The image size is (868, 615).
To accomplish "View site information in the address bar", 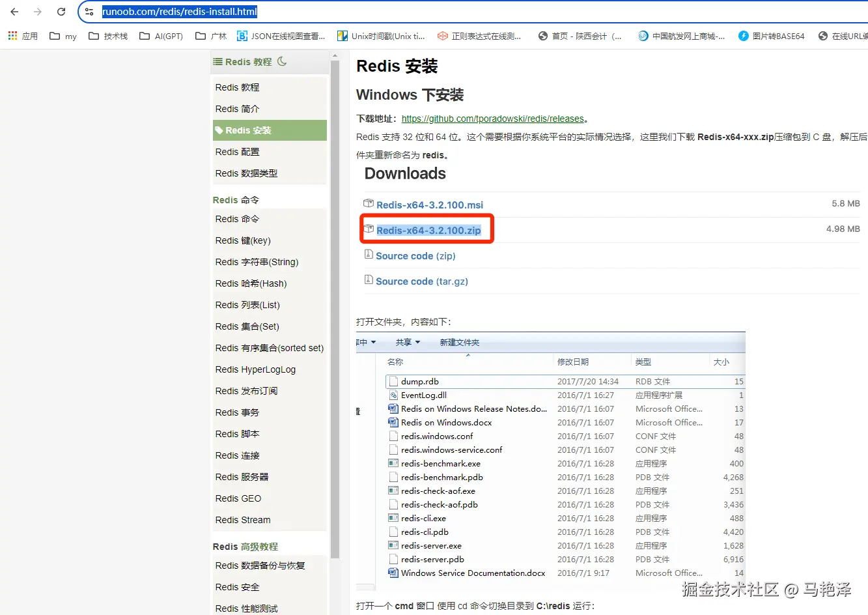I will 90,12.
